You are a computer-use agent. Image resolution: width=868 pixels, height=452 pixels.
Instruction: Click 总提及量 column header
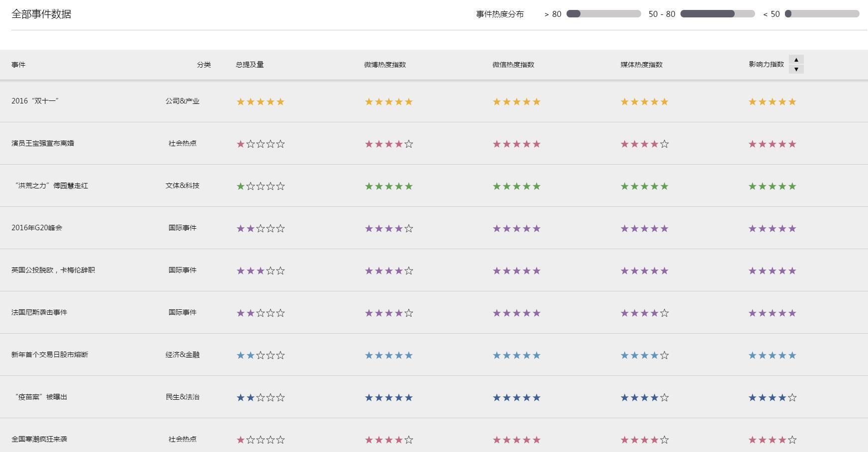250,65
